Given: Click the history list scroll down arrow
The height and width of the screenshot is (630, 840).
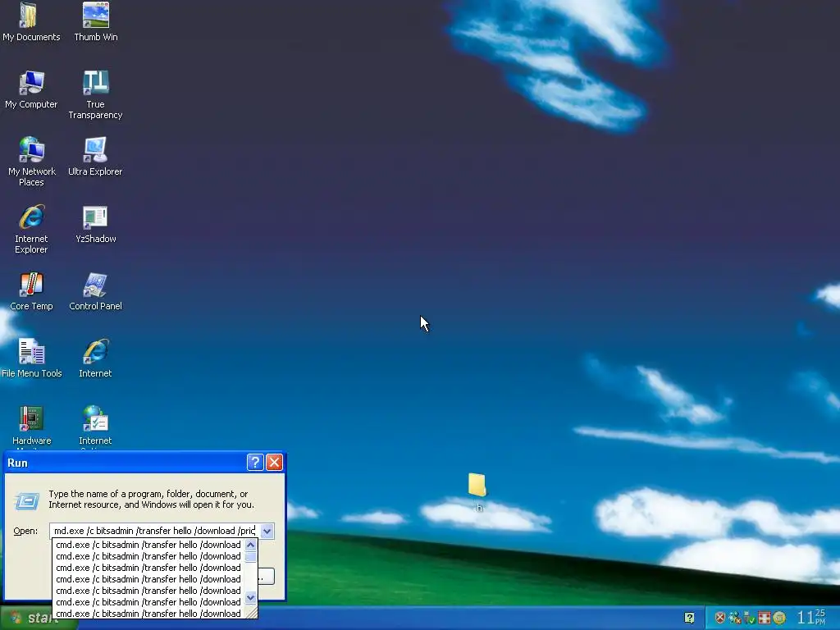Looking at the screenshot, I should [x=250, y=597].
